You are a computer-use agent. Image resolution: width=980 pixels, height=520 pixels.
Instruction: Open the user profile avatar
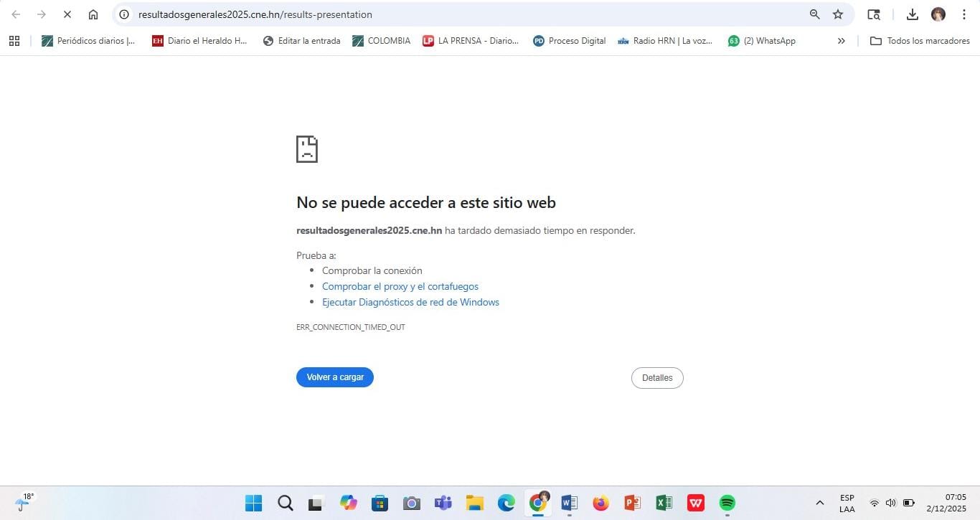coord(938,14)
